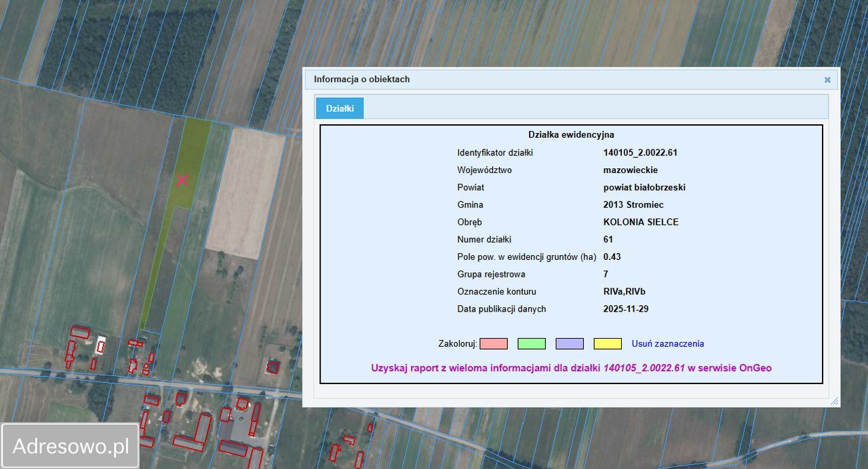Click parcel identifier value 140105_2.0022.61
The width and height of the screenshot is (868, 469).
click(640, 153)
